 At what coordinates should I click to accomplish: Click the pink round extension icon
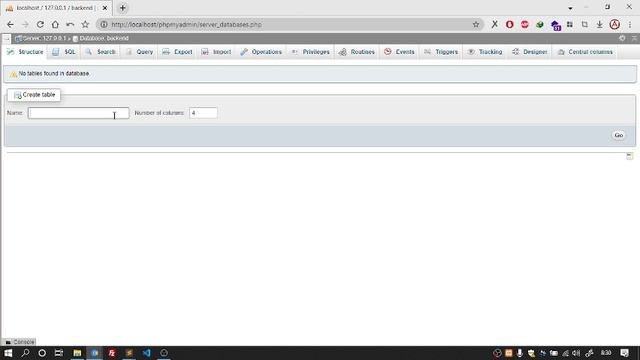coord(524,24)
